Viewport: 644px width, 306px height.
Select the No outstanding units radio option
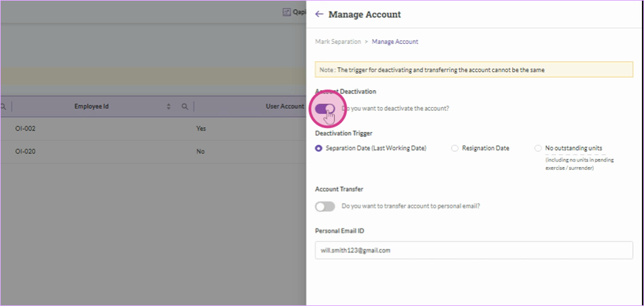coord(538,149)
